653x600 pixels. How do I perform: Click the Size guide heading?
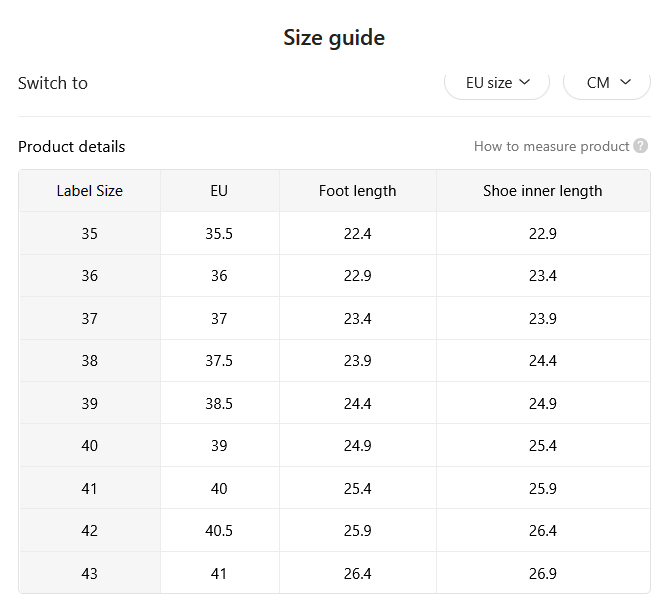[334, 38]
